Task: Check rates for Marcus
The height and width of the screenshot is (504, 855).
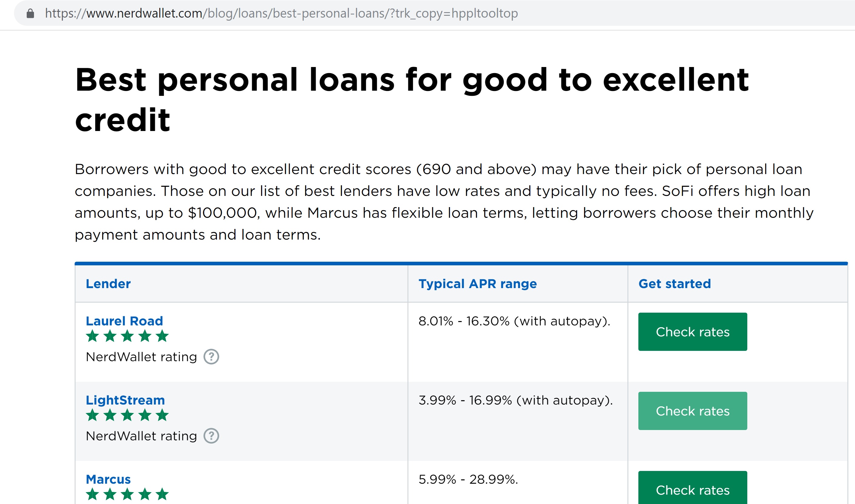Action: click(693, 490)
